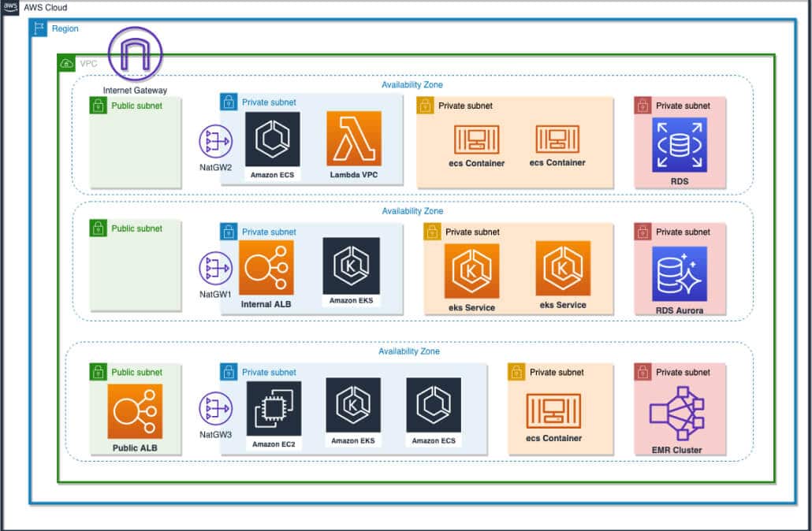Screen dimensions: 812x531
Task: Select the "Internet Gateway" label
Action: [x=135, y=90]
